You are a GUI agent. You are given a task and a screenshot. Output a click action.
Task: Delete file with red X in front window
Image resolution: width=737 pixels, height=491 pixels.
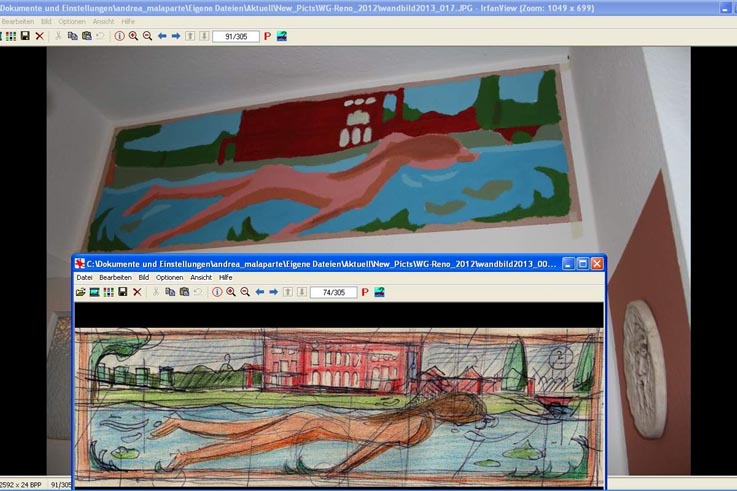coord(137,292)
